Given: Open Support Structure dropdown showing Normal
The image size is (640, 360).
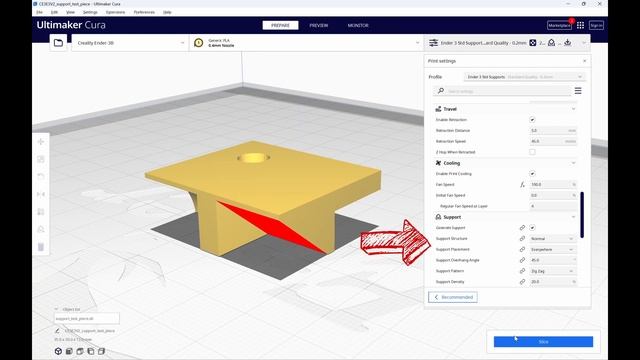Looking at the screenshot, I should 553,238.
